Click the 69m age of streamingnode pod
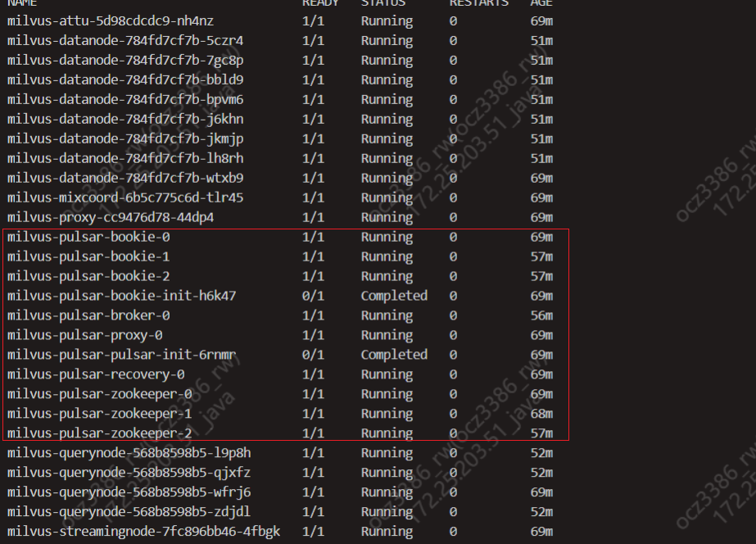 pyautogui.click(x=542, y=532)
